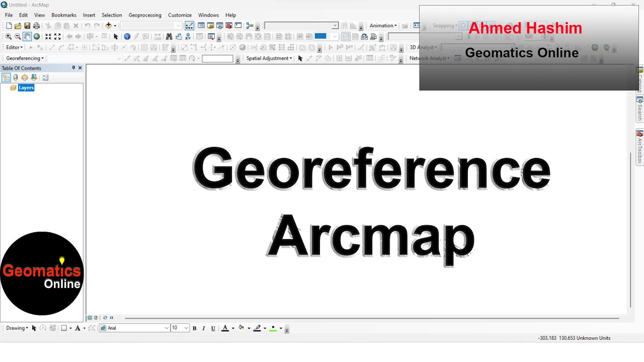
Task: Open the Animation dropdown menu
Action: [x=383, y=26]
